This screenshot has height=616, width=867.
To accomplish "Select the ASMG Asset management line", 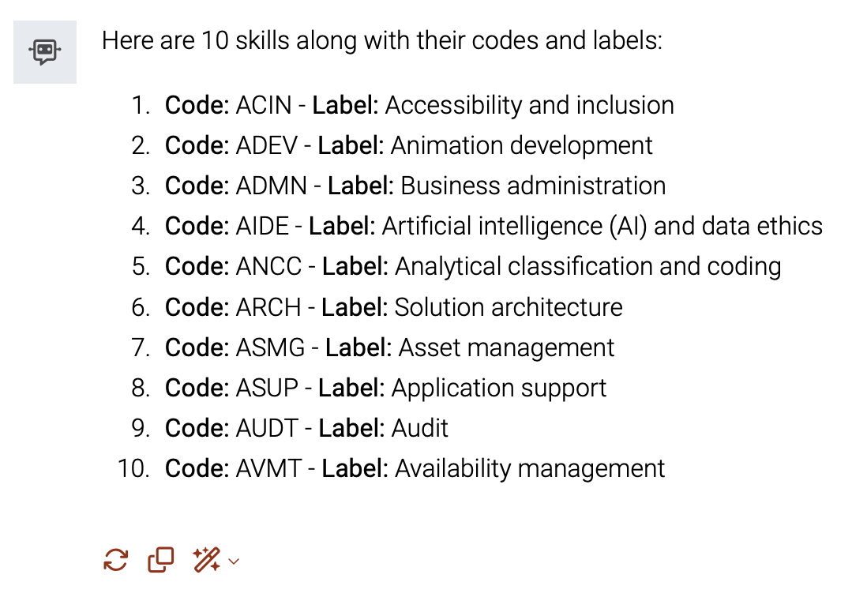I will coord(390,347).
